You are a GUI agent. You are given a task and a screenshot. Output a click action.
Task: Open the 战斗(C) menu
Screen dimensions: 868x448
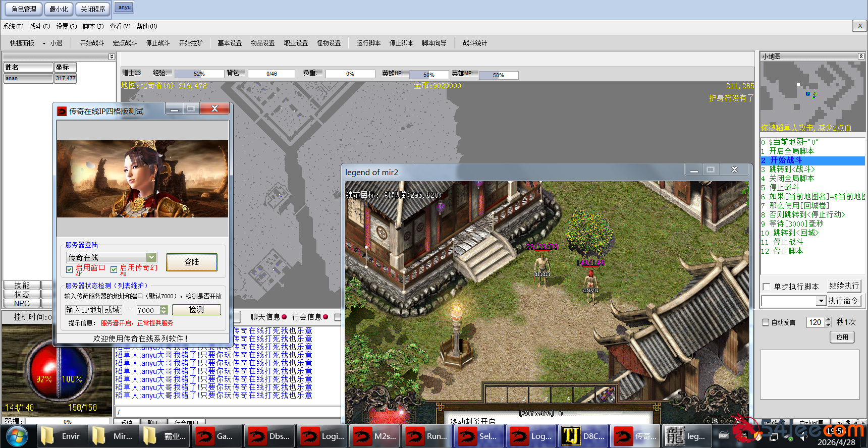(39, 26)
